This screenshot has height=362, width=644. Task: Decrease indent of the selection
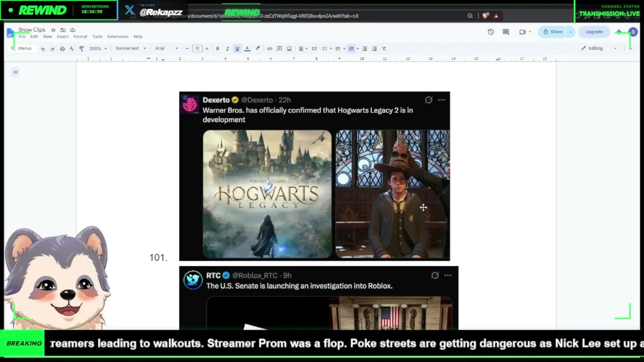[x=365, y=49]
